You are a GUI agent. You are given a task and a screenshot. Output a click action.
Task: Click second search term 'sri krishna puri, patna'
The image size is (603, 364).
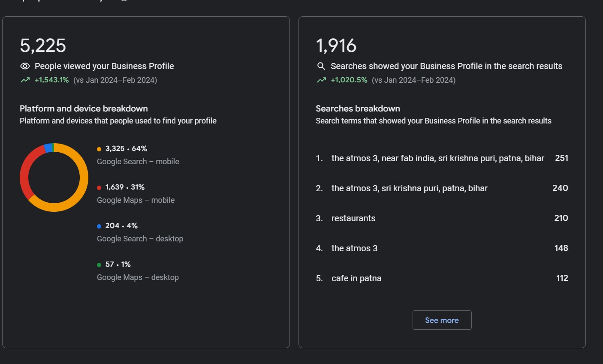(409, 188)
